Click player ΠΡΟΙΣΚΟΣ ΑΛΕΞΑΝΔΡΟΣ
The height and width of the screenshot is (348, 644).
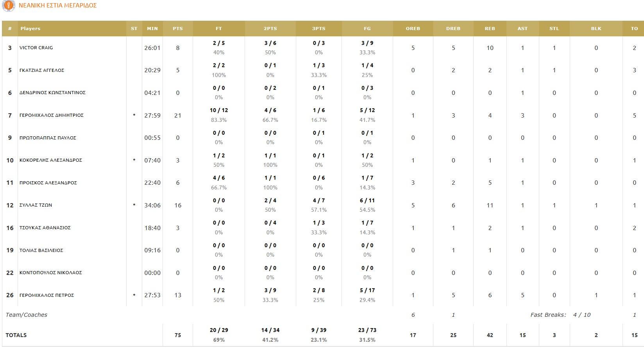pos(48,183)
